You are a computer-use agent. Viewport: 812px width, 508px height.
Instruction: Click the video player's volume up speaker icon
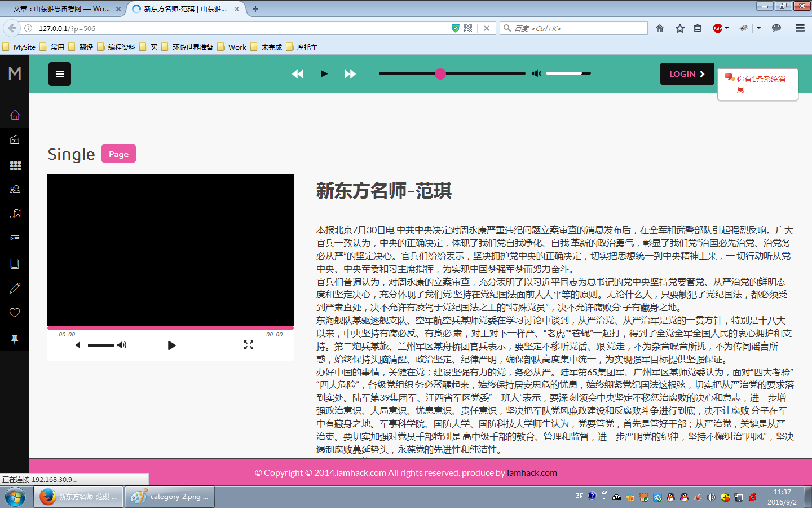pyautogui.click(x=122, y=345)
